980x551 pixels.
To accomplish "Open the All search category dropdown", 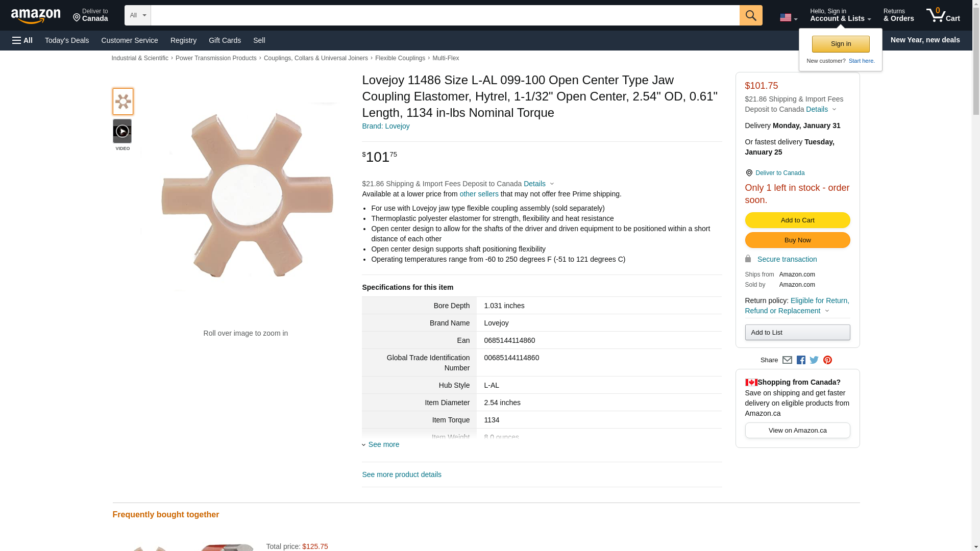I will pos(137,15).
